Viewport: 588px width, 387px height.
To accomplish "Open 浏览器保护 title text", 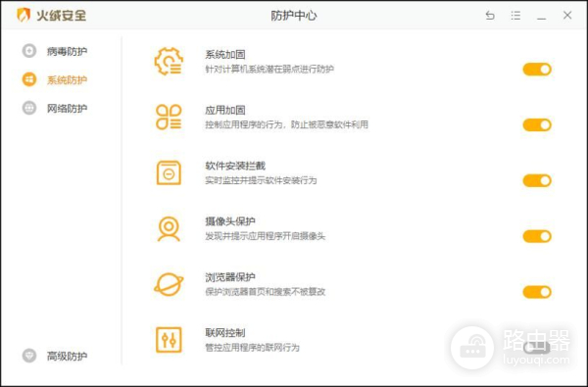I will pyautogui.click(x=230, y=277).
